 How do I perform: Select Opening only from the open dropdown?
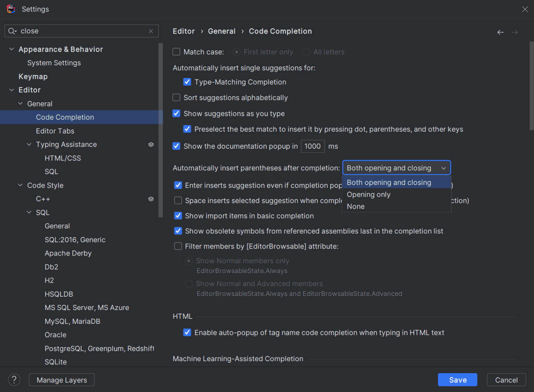click(368, 194)
